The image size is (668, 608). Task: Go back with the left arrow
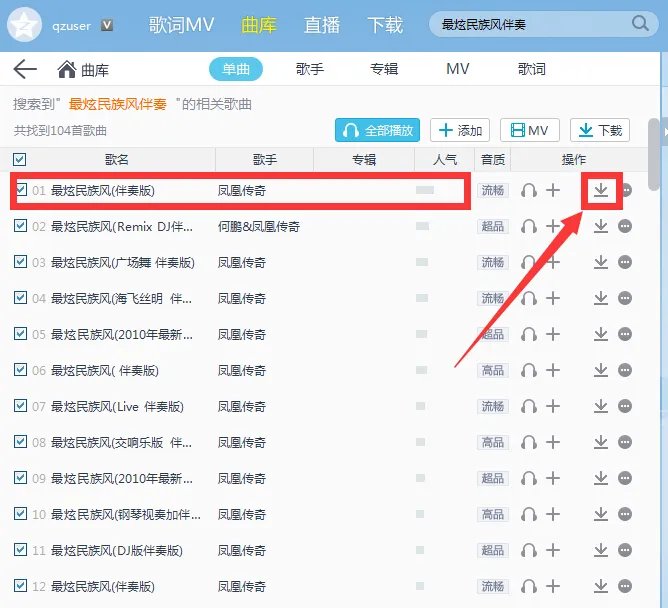click(x=25, y=69)
